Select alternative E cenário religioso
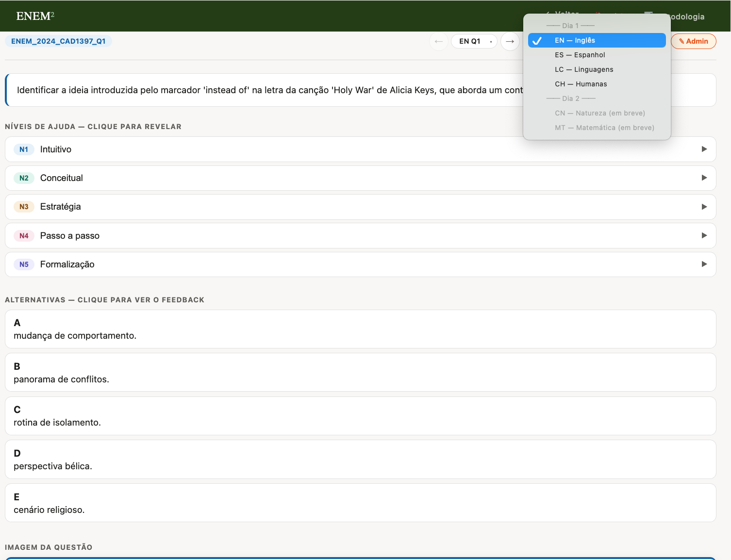 [360, 503]
